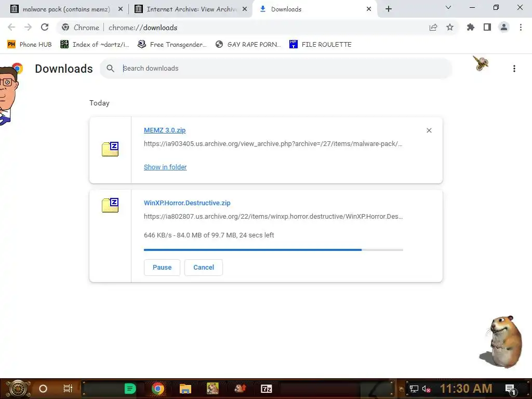
Task: Open the network tray icon
Action: 414,389
